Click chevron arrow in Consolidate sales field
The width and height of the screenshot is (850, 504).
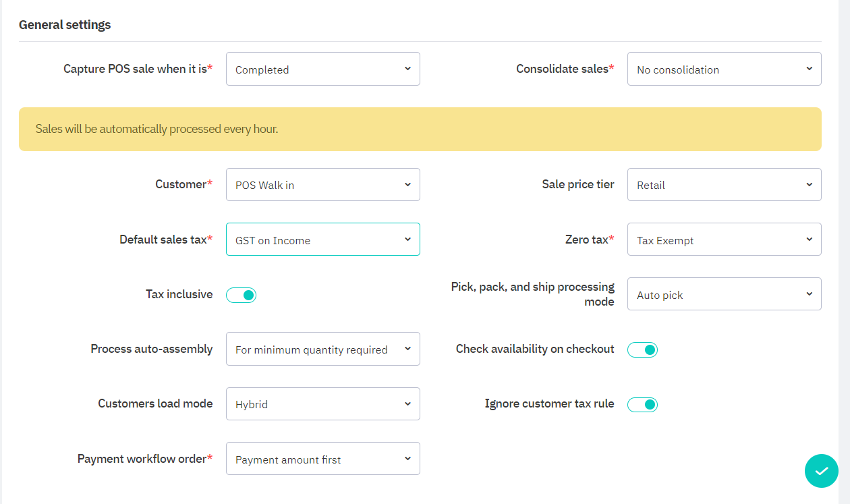pyautogui.click(x=809, y=69)
